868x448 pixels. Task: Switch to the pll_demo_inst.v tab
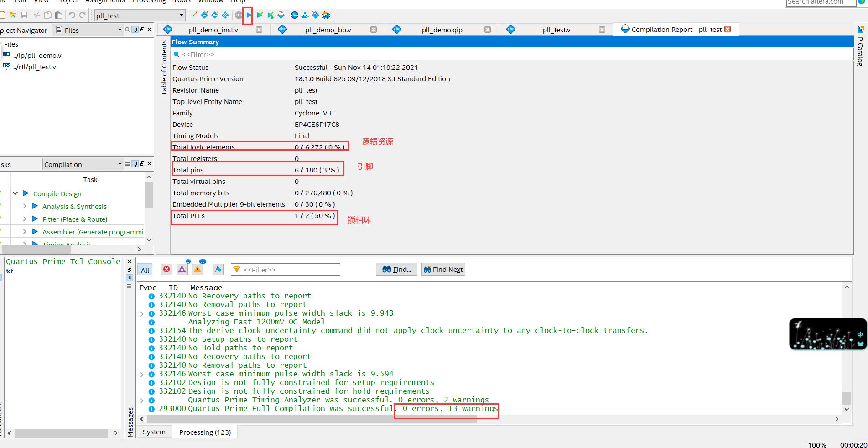(x=213, y=30)
